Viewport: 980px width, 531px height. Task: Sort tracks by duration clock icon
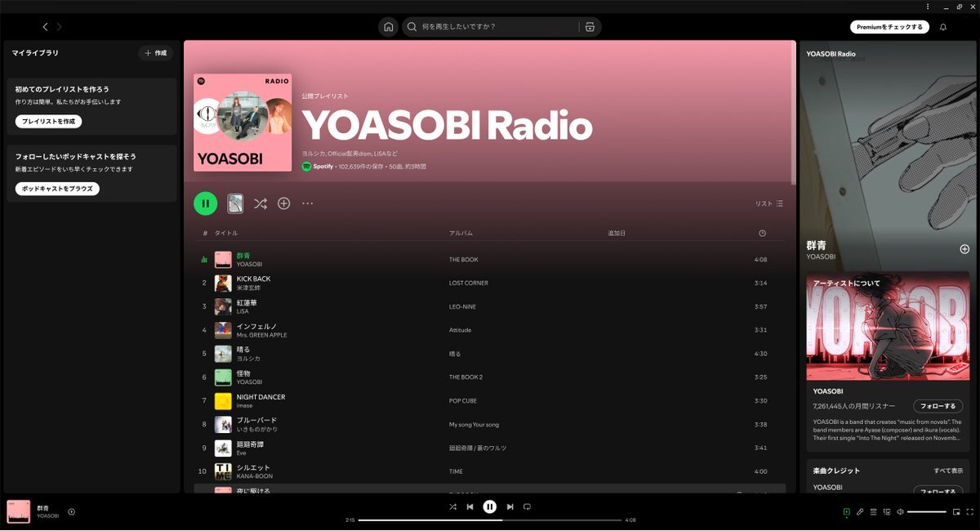coord(762,233)
